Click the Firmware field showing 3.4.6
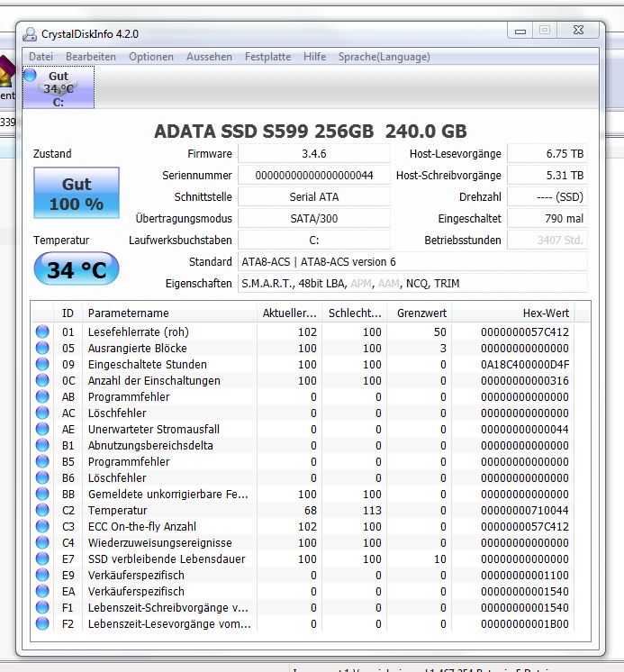Screen dimensions: 624x672 coord(314,154)
